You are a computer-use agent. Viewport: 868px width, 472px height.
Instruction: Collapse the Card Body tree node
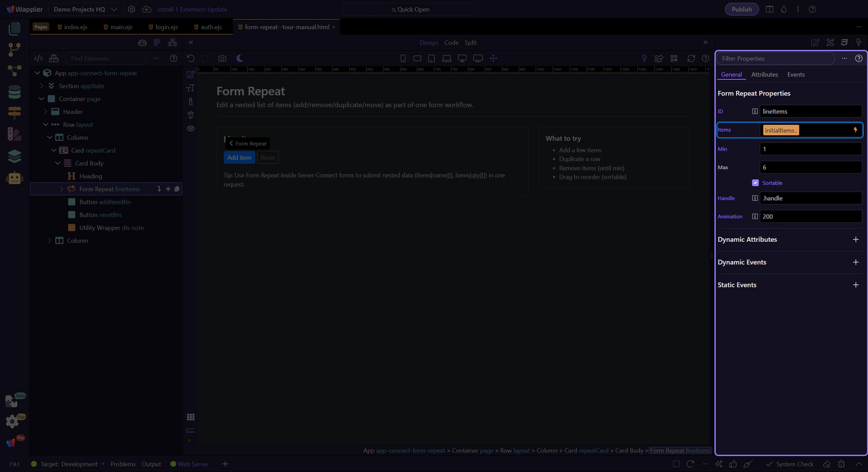58,163
